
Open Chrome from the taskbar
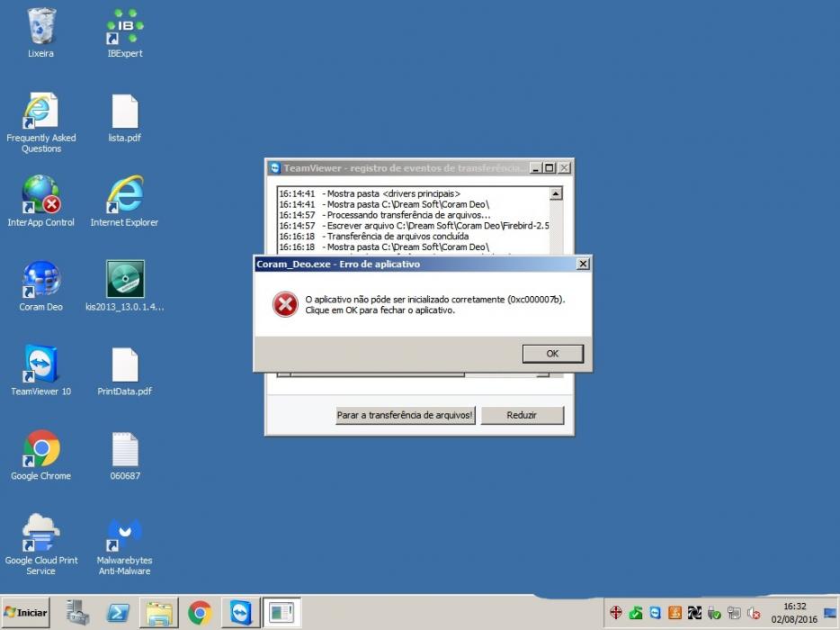200,612
